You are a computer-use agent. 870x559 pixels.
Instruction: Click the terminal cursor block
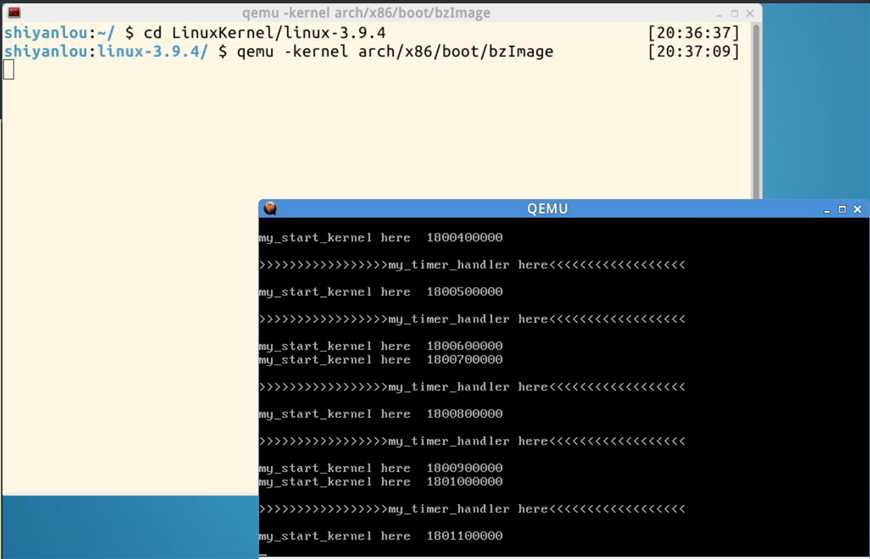pos(8,70)
